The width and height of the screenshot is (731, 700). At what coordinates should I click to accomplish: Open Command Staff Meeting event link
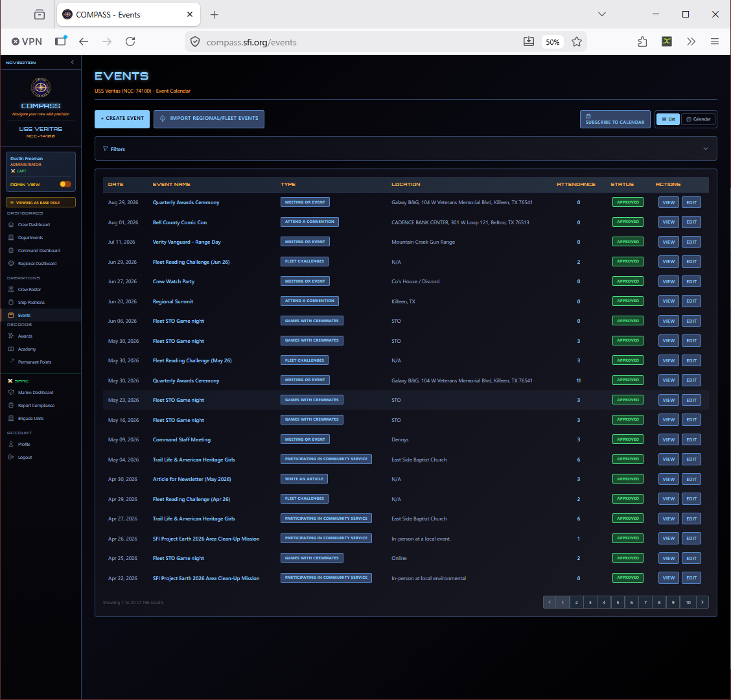coord(182,440)
